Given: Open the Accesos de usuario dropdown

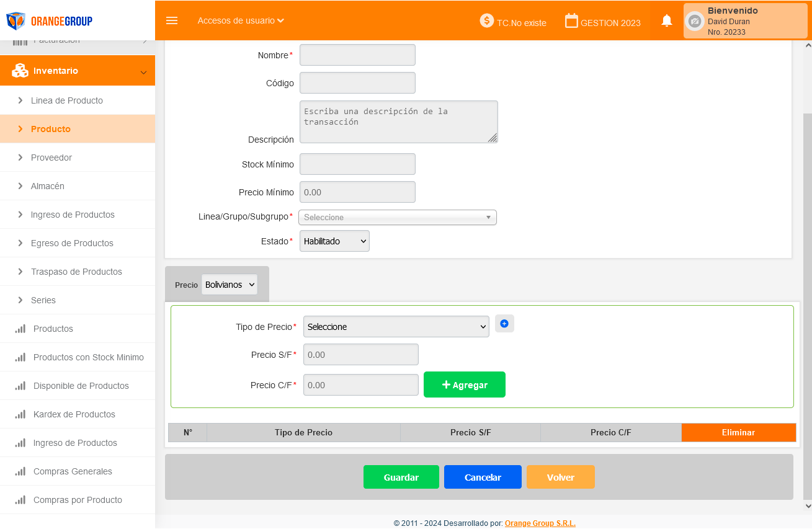Looking at the screenshot, I should tap(241, 20).
